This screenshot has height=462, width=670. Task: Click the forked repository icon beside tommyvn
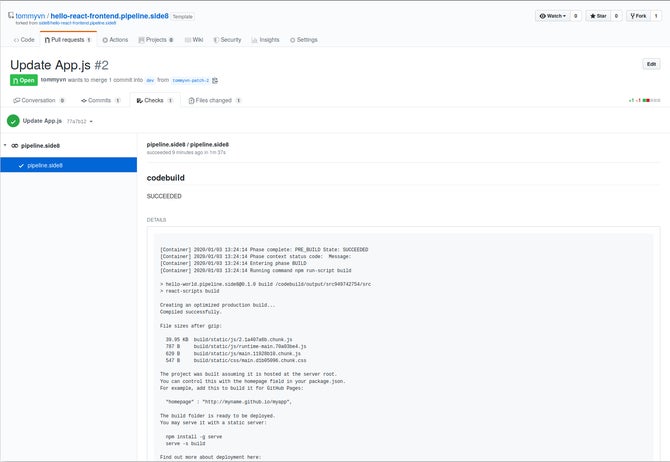[x=11, y=15]
